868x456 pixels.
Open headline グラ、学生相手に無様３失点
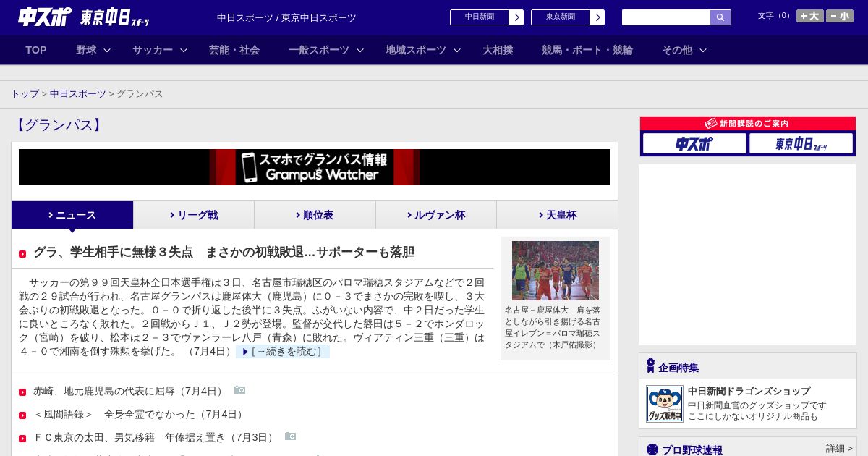pos(224,252)
